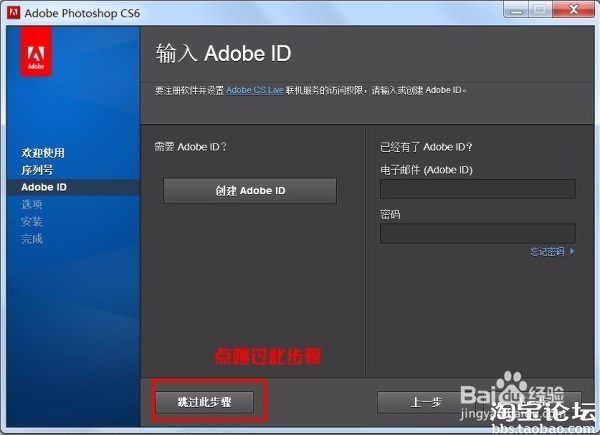The image size is (600, 435).
Task: Focus the 密码 password field
Action: [x=478, y=233]
